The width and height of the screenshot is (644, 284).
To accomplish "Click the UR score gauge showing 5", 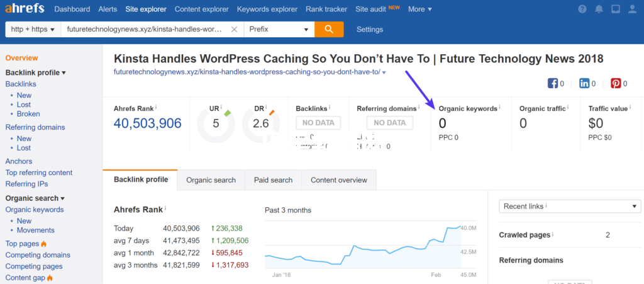I will click(x=216, y=123).
